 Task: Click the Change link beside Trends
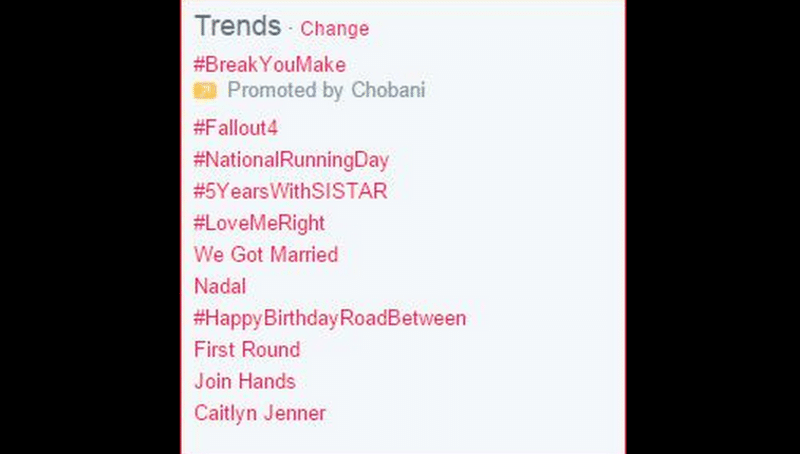pos(334,29)
